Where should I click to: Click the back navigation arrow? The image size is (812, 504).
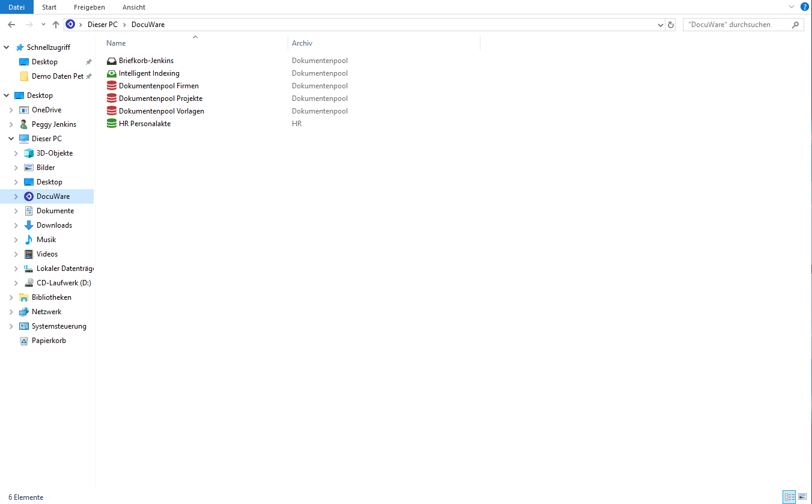click(x=11, y=24)
